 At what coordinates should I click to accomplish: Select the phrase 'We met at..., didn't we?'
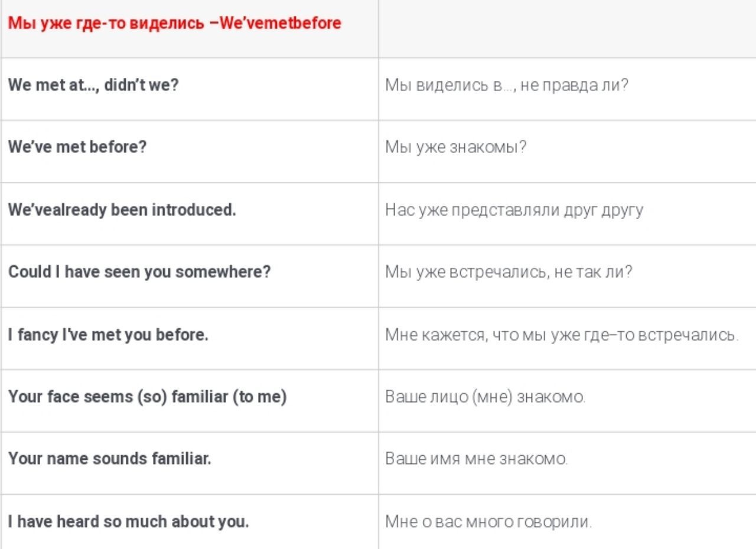pos(93,84)
